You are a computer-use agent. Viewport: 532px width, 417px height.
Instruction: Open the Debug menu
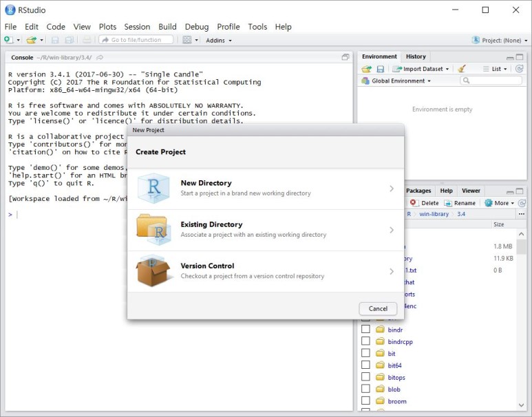click(197, 27)
